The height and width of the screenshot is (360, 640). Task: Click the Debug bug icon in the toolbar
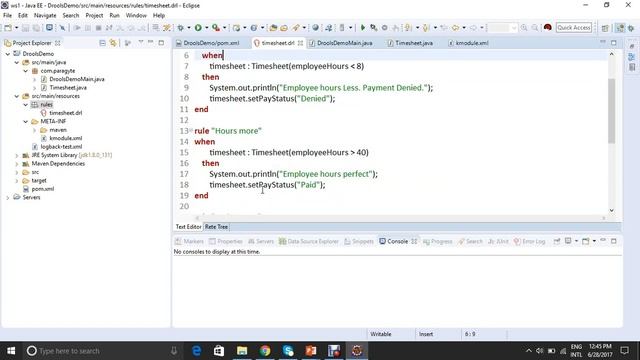(180, 28)
